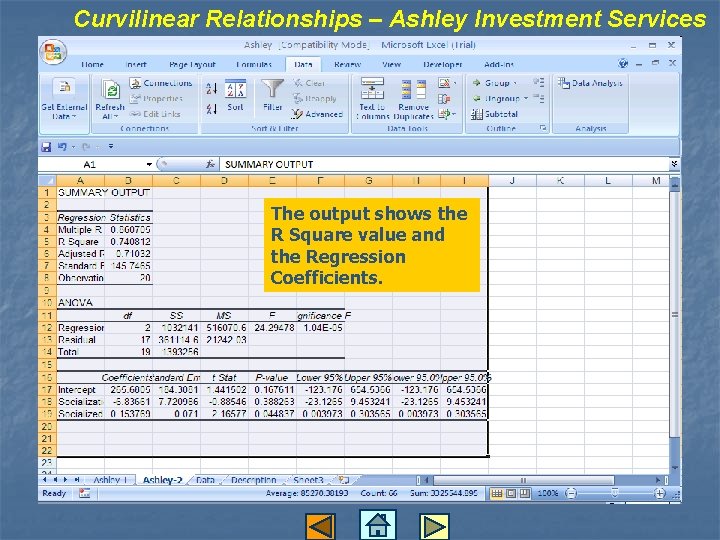Viewport: 720px width, 540px height.
Task: Advance with the green forward arrow
Action: (x=434, y=526)
